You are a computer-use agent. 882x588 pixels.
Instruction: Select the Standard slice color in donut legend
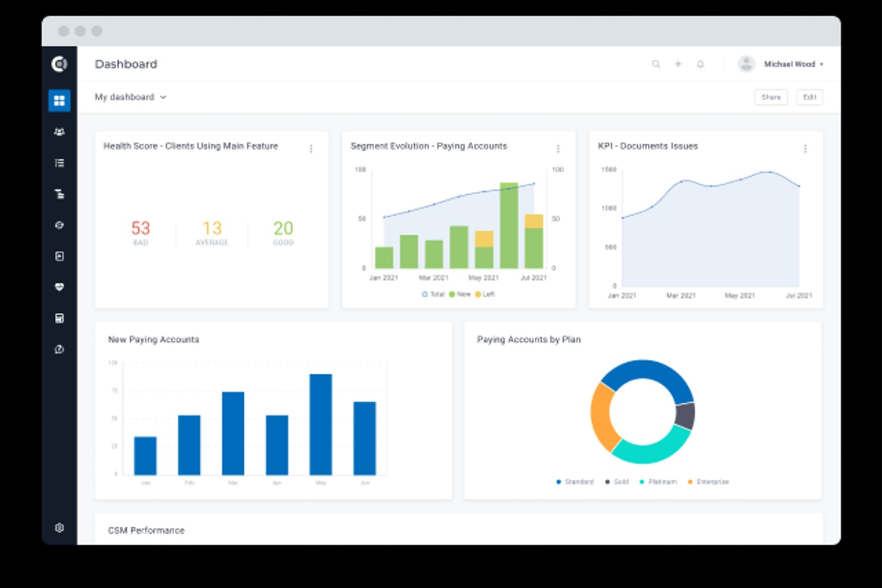click(x=558, y=481)
